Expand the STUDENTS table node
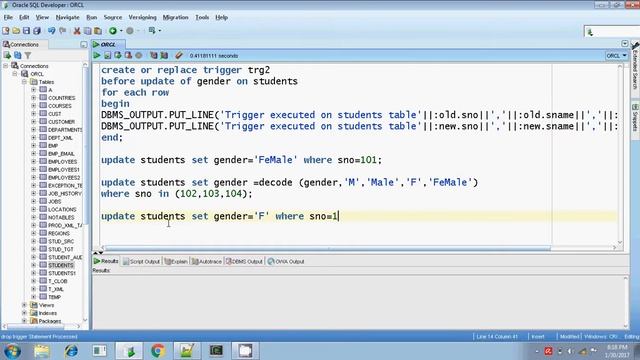The width and height of the screenshot is (640, 360). pyautogui.click(x=34, y=265)
